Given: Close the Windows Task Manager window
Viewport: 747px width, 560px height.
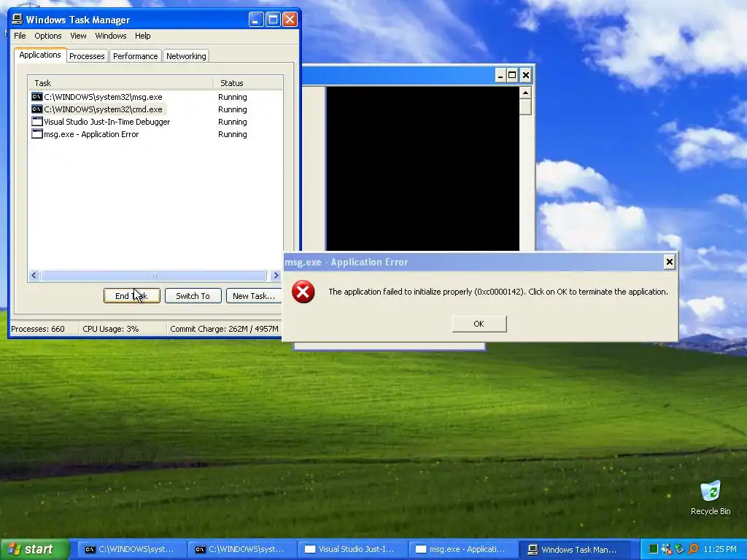Looking at the screenshot, I should tap(290, 20).
